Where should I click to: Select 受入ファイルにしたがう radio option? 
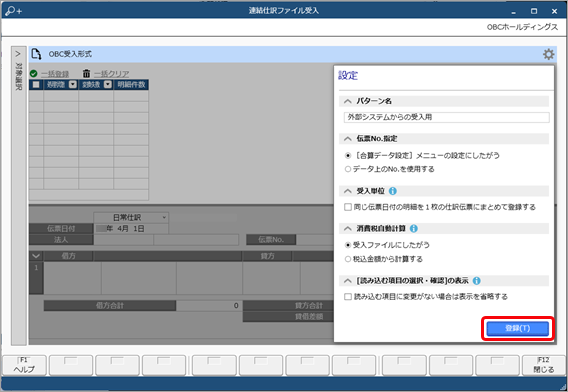[348, 245]
